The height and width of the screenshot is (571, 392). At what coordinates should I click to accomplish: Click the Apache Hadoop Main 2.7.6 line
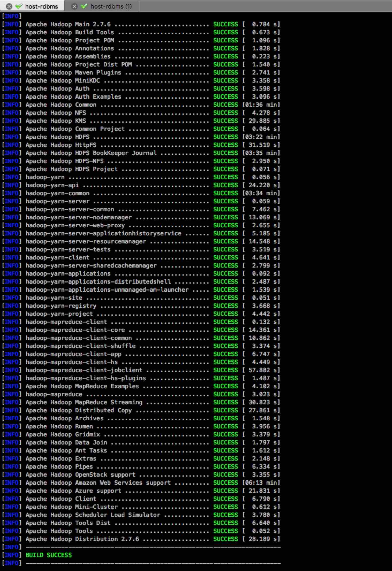(68, 24)
